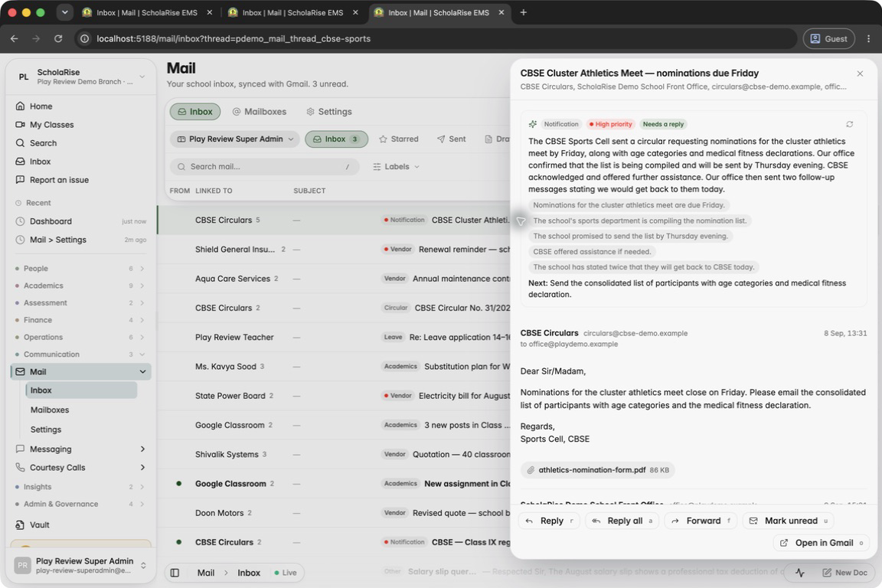Click the activity pulse icon near New Doc
The image size is (882, 588).
click(800, 573)
